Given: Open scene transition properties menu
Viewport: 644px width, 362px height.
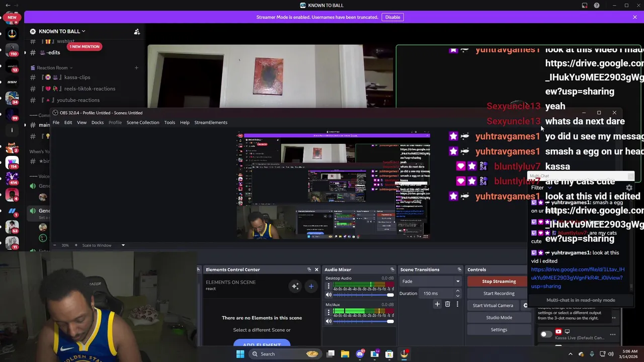Looking at the screenshot, I should pos(457,304).
